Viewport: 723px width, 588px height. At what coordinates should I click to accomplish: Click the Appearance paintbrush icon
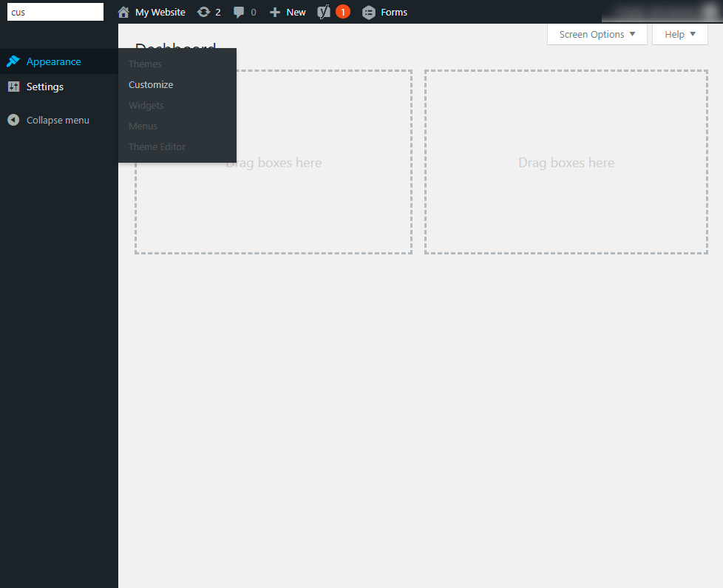(13, 61)
